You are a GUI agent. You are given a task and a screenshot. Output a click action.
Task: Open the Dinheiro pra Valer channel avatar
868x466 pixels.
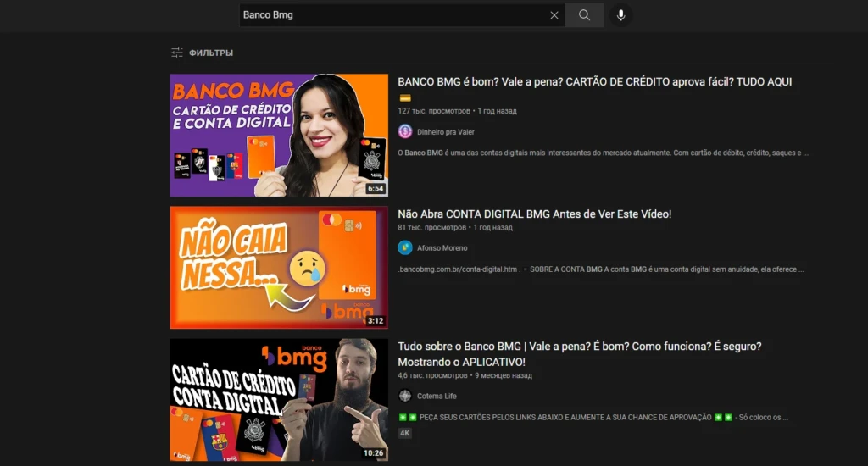click(405, 131)
